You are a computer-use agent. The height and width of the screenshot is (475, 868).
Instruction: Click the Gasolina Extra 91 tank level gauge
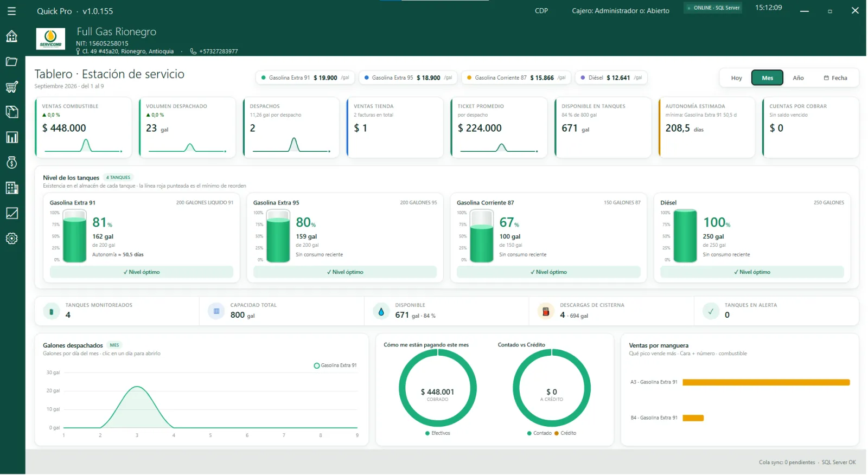[x=75, y=236]
